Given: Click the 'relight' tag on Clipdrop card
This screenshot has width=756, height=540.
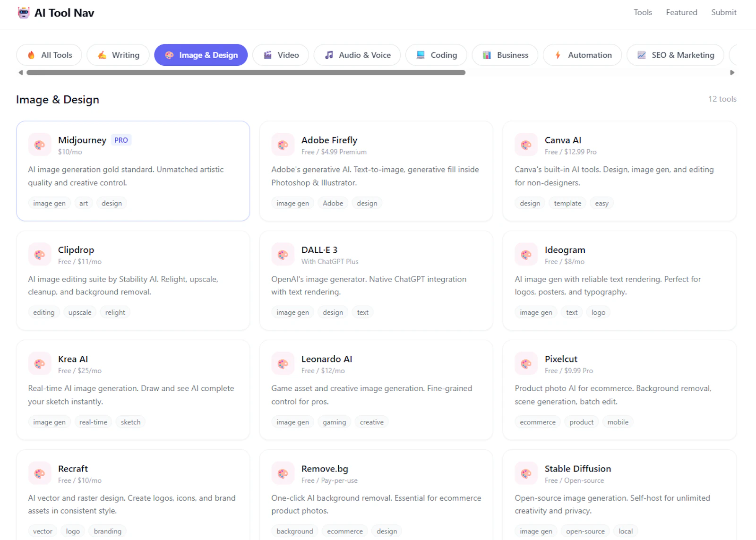Looking at the screenshot, I should 115,312.
